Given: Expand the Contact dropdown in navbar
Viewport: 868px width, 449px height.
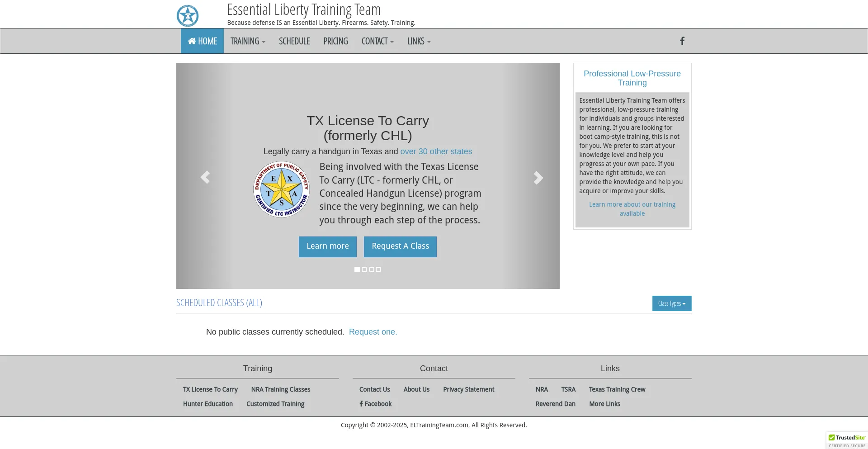Looking at the screenshot, I should (377, 41).
